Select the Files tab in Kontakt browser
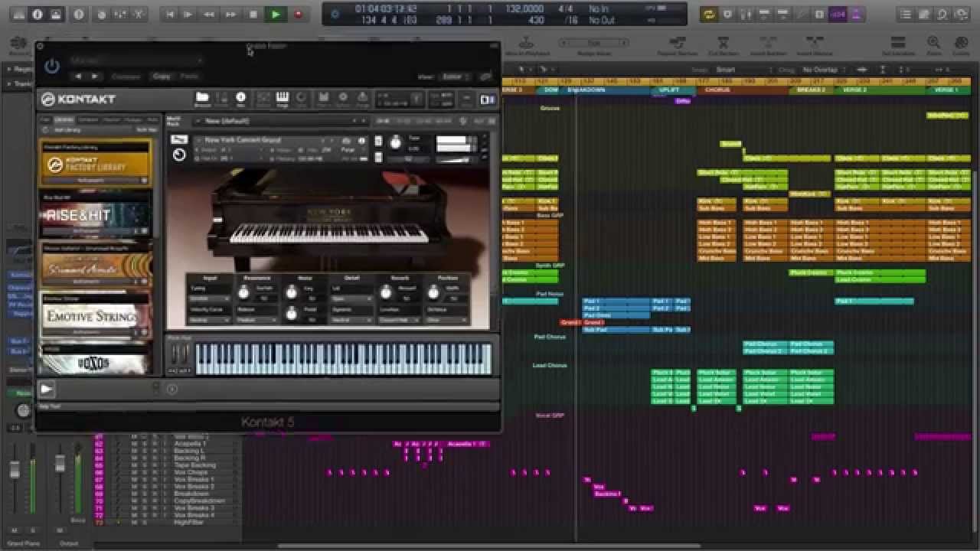The image size is (980, 551). point(44,120)
